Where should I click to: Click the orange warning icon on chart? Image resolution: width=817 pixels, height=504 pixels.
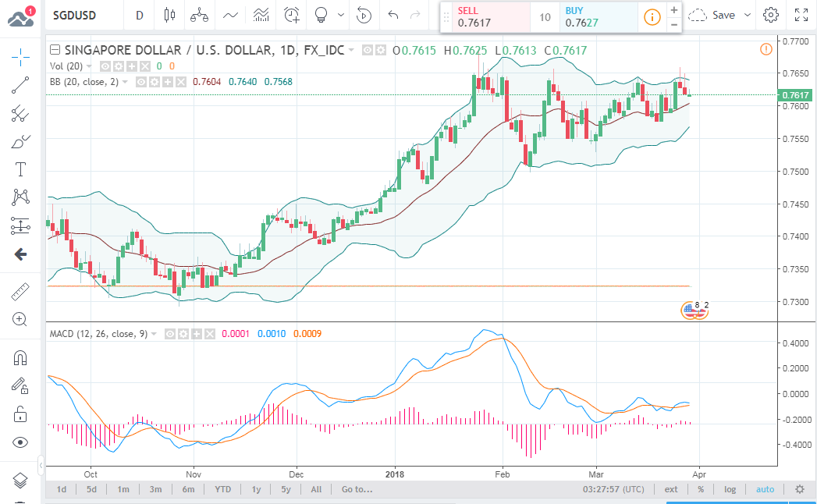[766, 49]
